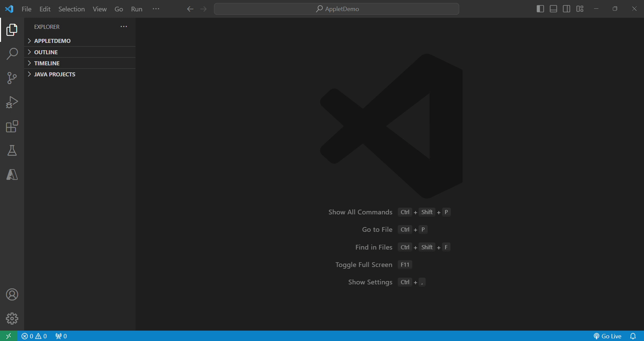This screenshot has width=644, height=341.
Task: Open the Manage gear icon
Action: [12, 319]
